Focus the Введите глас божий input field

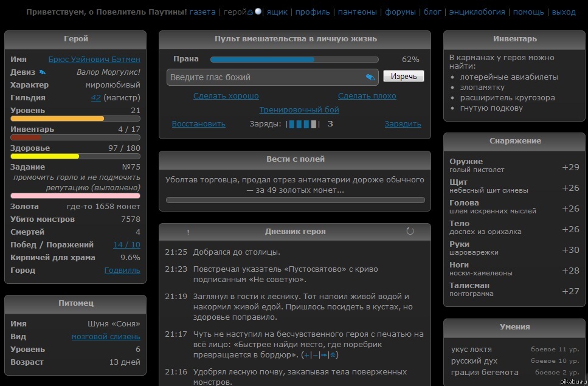[266, 77]
